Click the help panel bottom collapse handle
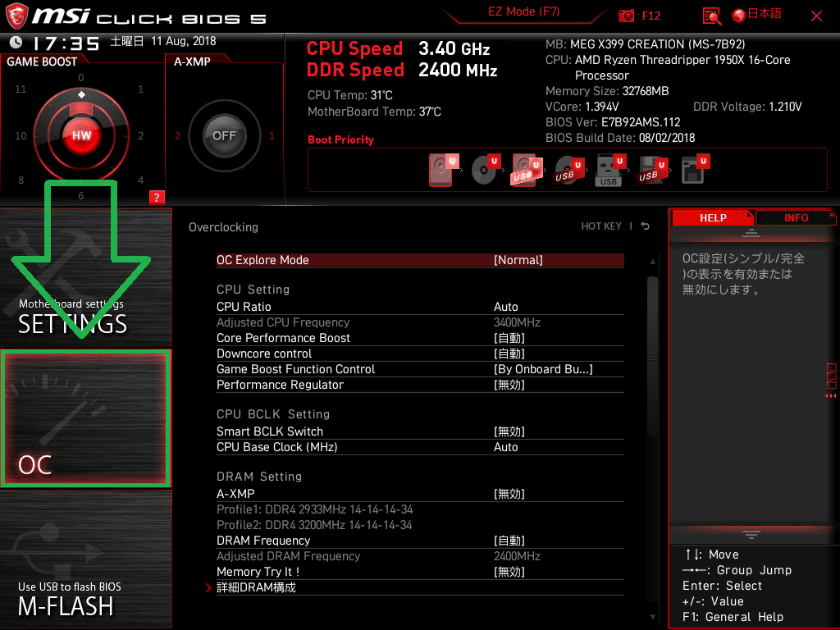This screenshot has width=840, height=630. click(751, 534)
